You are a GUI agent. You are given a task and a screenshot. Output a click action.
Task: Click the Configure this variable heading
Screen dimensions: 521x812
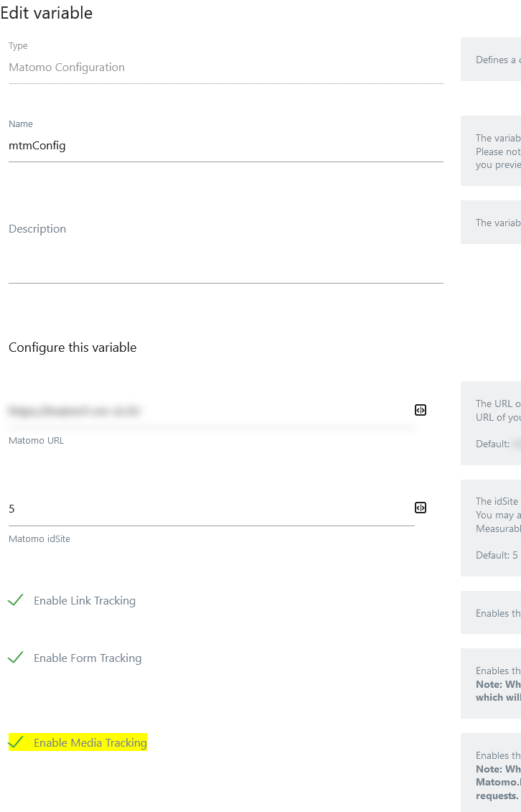pyautogui.click(x=72, y=347)
